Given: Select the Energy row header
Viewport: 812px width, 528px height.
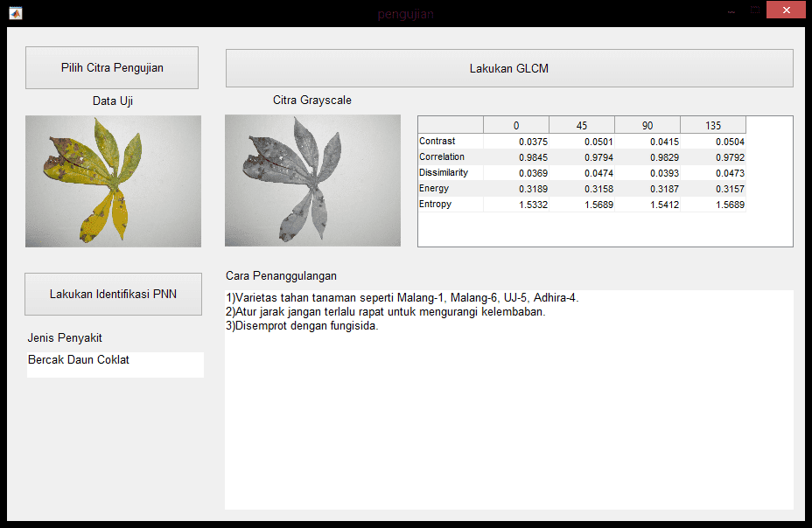Looking at the screenshot, I should point(450,188).
